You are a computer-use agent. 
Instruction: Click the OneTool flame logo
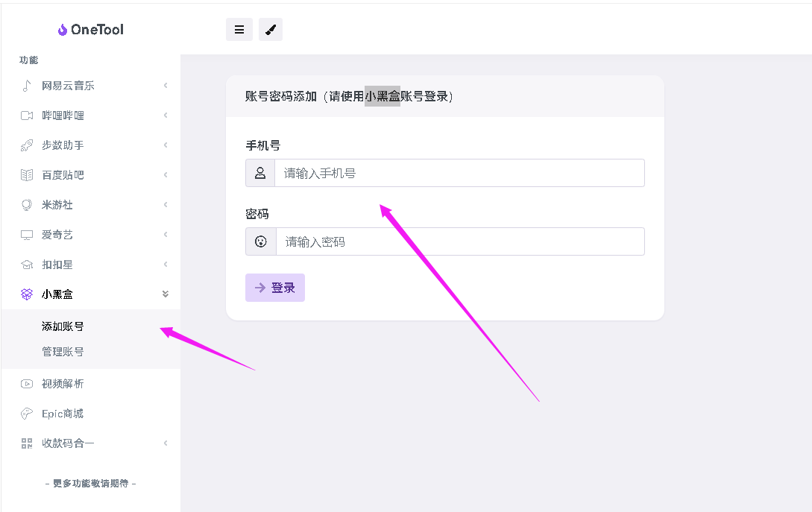point(62,30)
